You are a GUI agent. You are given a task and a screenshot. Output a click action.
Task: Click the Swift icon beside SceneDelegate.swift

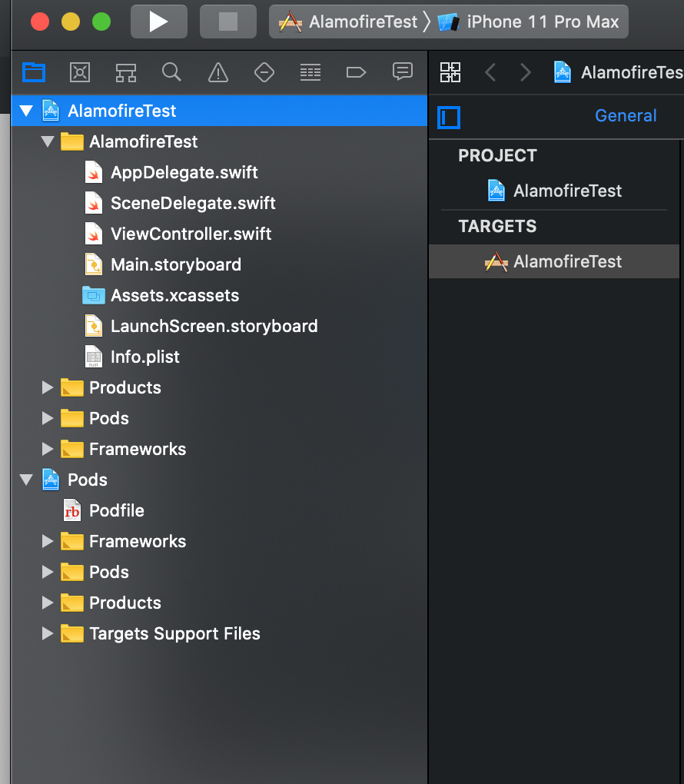click(94, 203)
